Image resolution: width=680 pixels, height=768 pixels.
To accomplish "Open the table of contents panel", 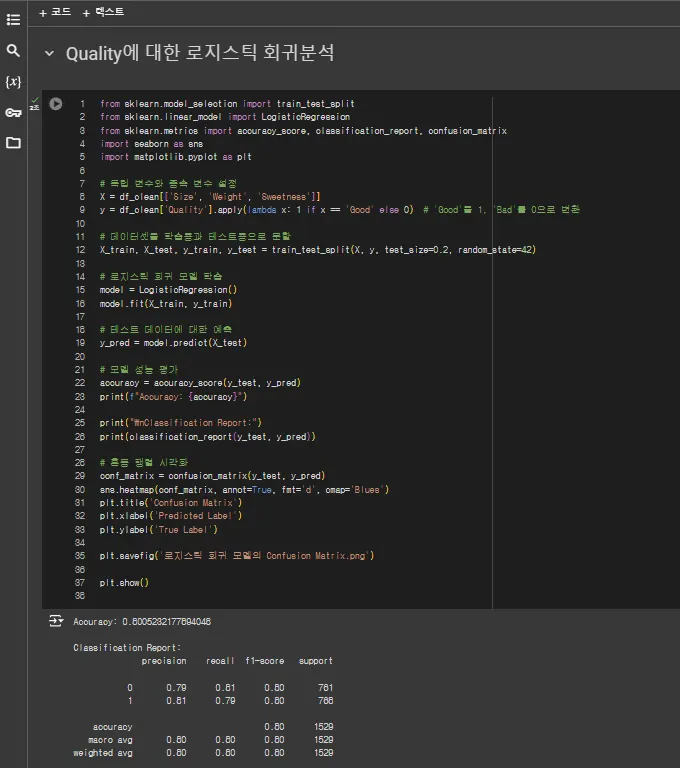I will 13,19.
